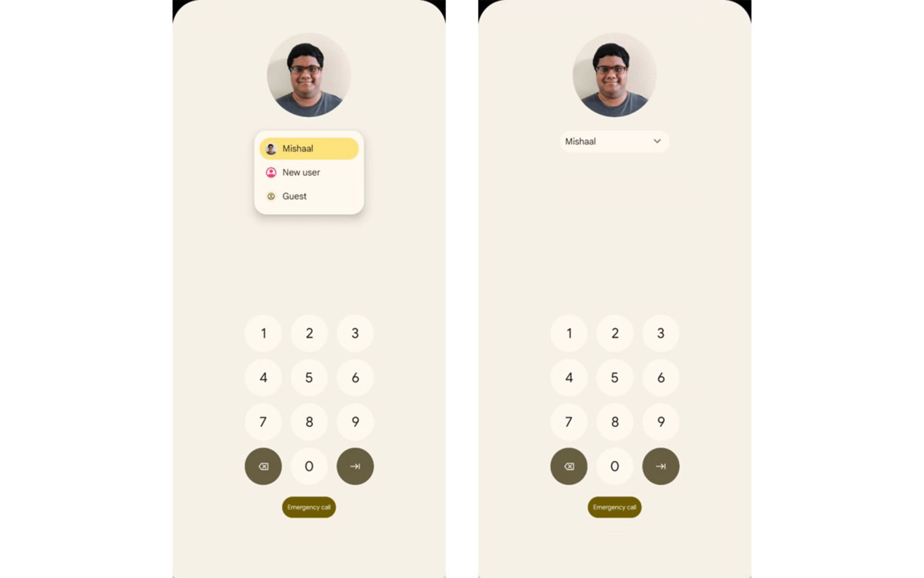Image resolution: width=924 pixels, height=578 pixels.
Task: Click the Emergency call button left screen
Action: [x=308, y=507]
